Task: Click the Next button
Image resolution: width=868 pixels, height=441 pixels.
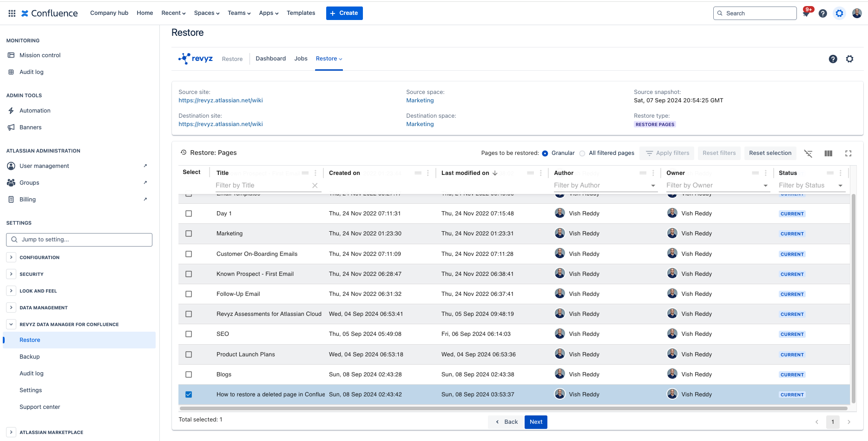Action: [x=535, y=422]
